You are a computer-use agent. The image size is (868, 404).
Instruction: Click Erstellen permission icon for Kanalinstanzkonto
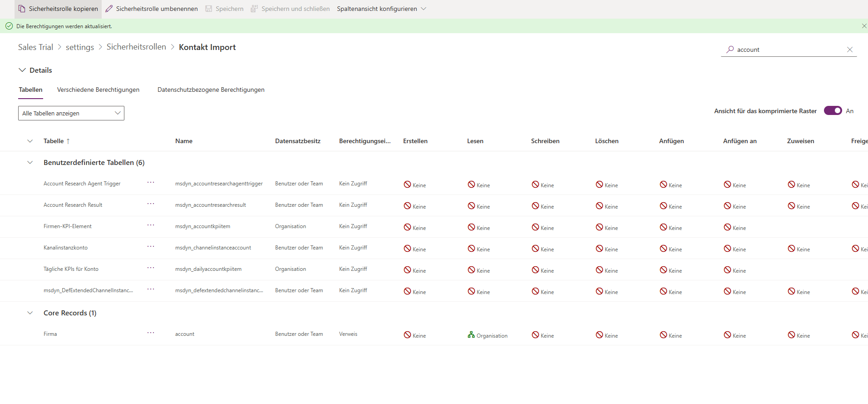click(x=407, y=249)
